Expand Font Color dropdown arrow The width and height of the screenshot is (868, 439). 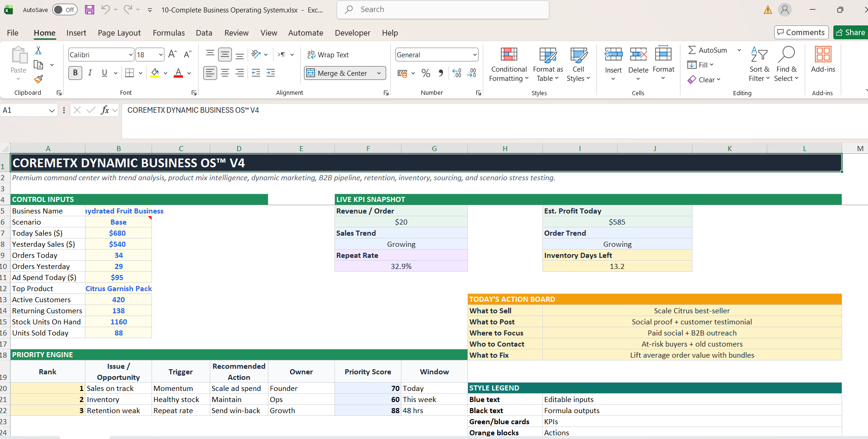pos(189,73)
